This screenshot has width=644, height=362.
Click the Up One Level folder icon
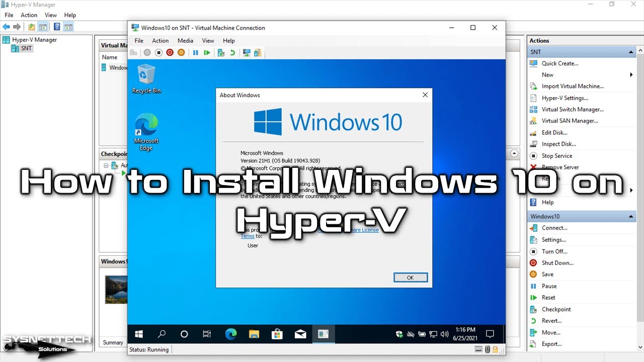point(32,27)
